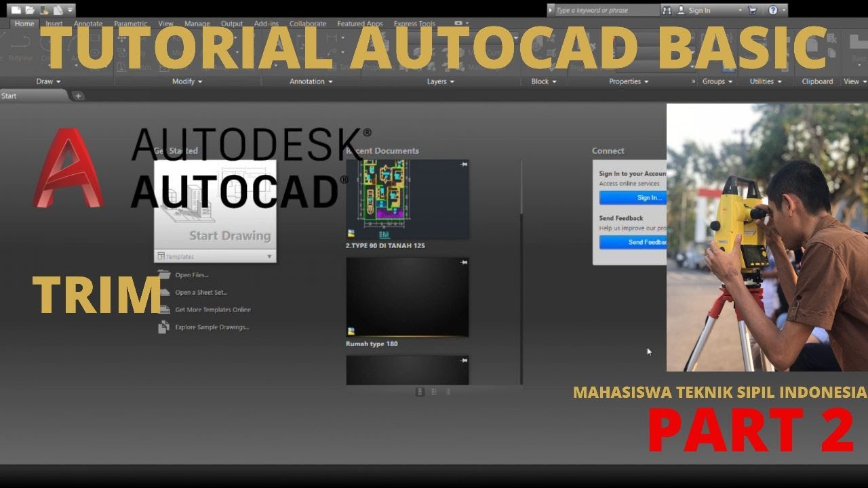The width and height of the screenshot is (868, 488).
Task: Click the Save As icon in quick access toolbar
Action: 58,10
